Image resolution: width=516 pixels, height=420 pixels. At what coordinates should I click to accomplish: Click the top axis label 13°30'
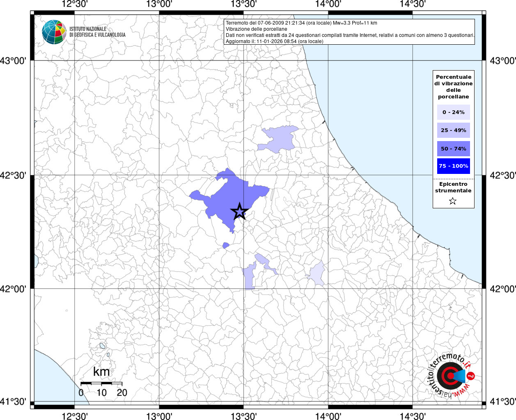click(244, 4)
